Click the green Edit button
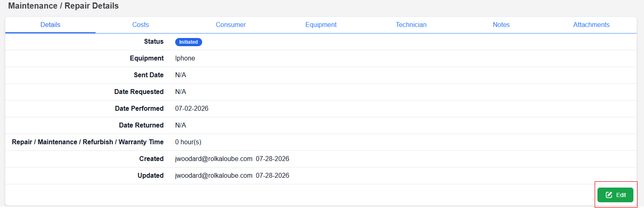The image size is (644, 208). (x=615, y=195)
